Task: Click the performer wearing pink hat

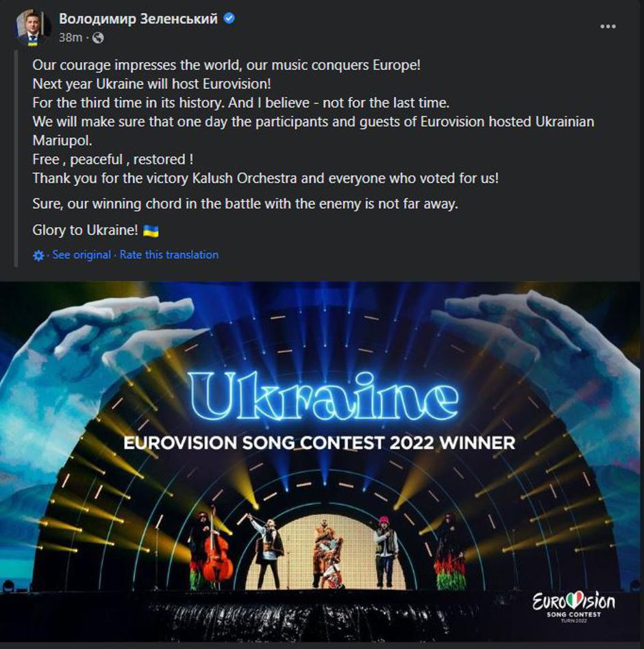Action: 384,548
